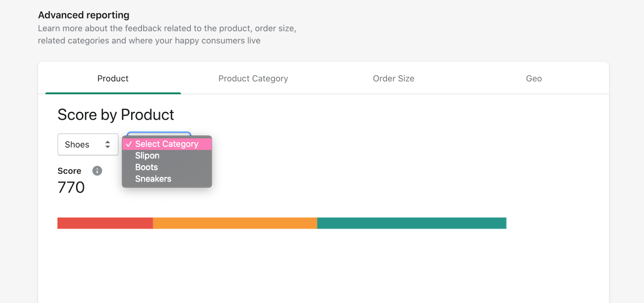The image size is (644, 303).
Task: Go to the Order Size tab
Action: (x=393, y=79)
